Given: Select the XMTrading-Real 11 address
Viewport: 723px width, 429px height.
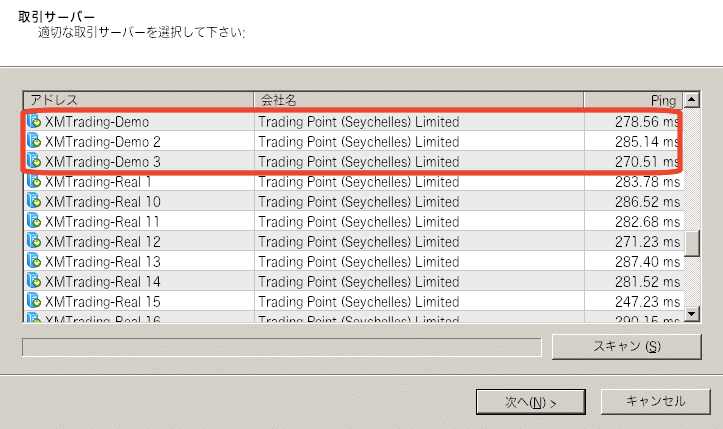Looking at the screenshot, I should 102,222.
